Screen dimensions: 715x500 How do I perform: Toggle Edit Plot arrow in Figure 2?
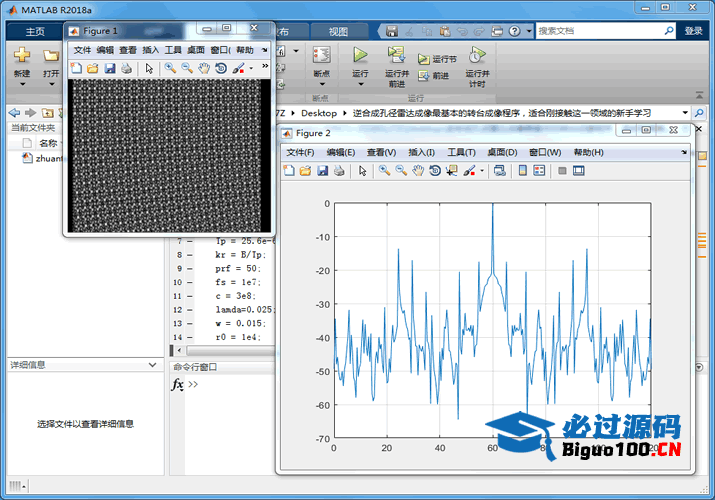pos(362,171)
